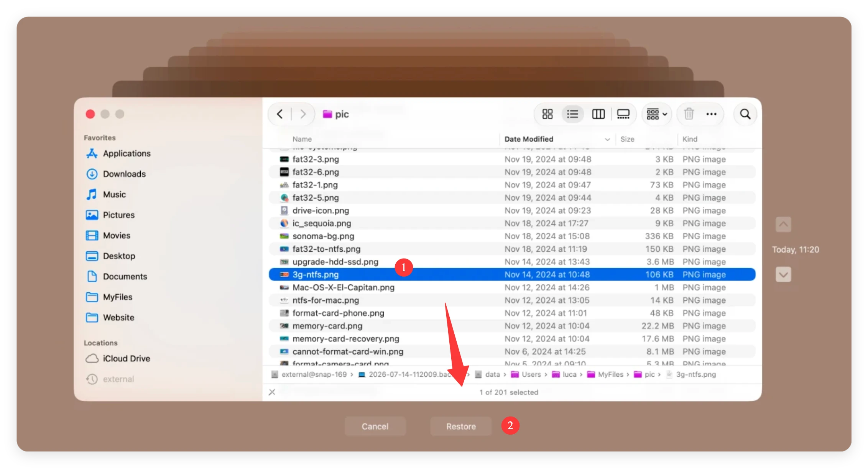Click the trash icon in toolbar

[x=689, y=114]
